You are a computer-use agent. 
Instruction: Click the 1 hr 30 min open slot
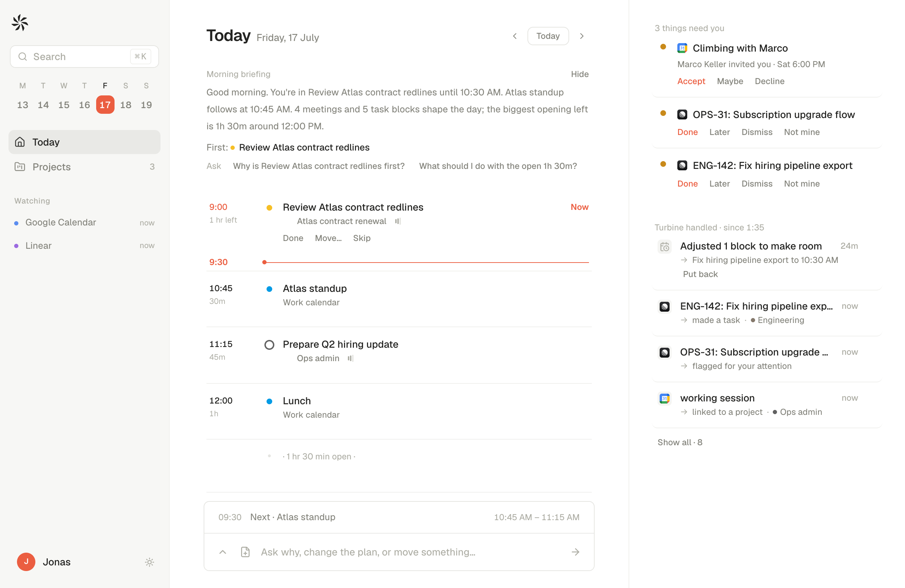pyautogui.click(x=319, y=457)
